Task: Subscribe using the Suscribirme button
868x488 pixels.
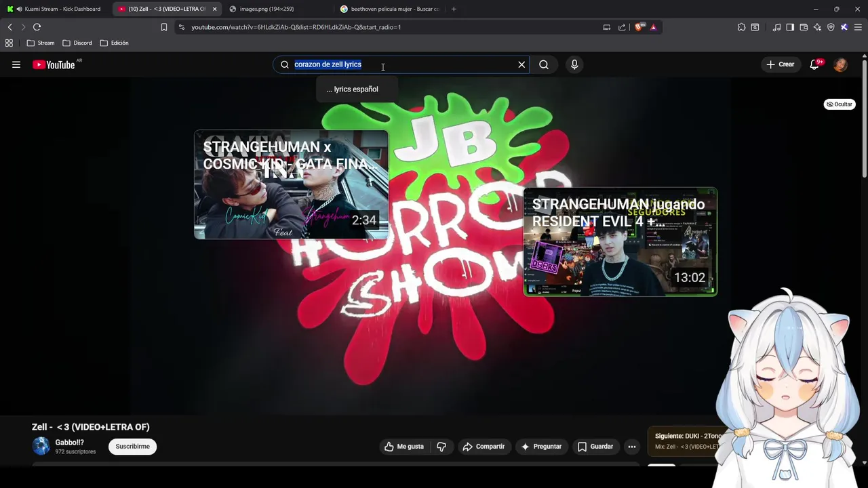Action: (x=132, y=447)
